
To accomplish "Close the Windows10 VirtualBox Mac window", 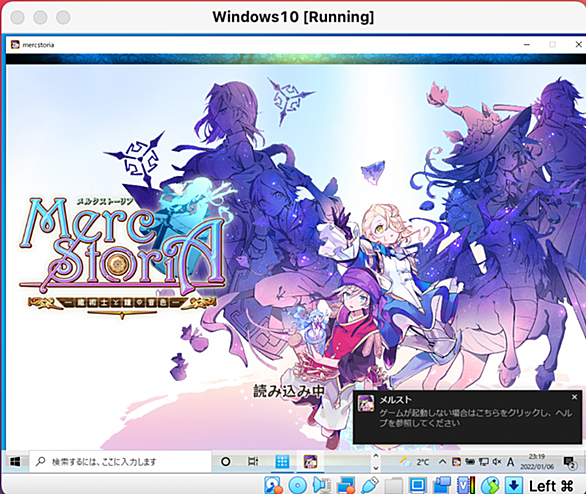I will [x=18, y=17].
